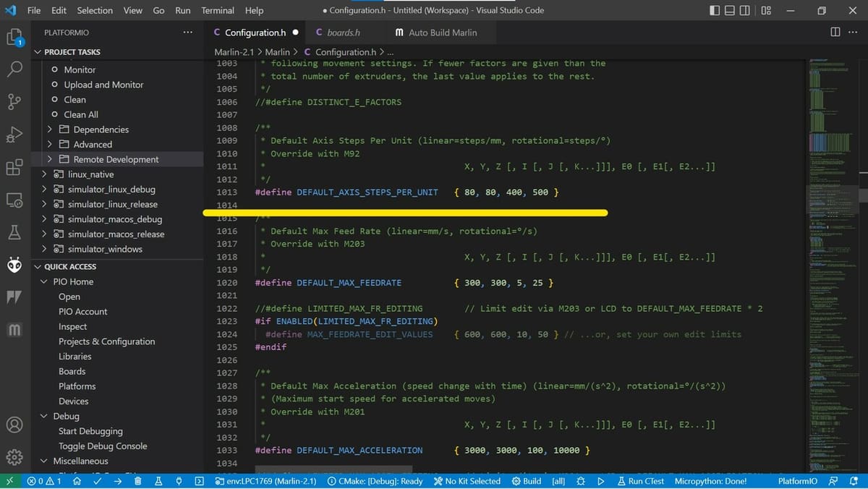This screenshot has width=868, height=489.
Task: Toggle the bottom panel layout
Action: (x=731, y=11)
